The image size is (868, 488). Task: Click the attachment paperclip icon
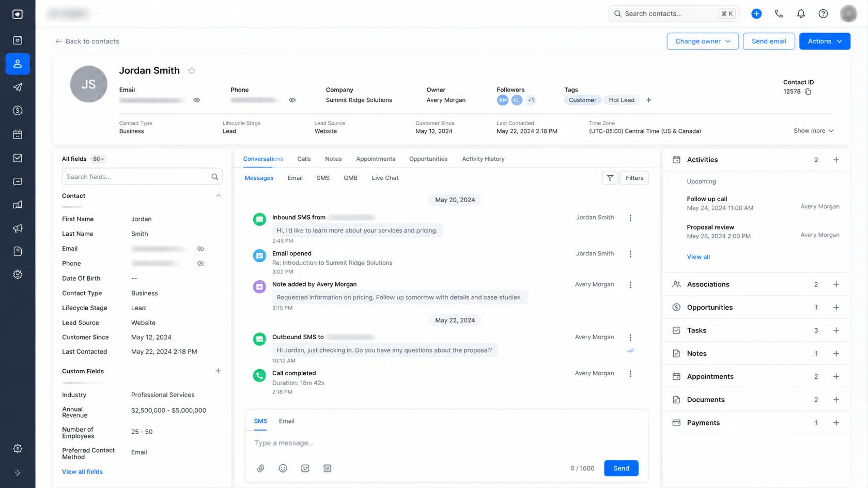click(261, 468)
